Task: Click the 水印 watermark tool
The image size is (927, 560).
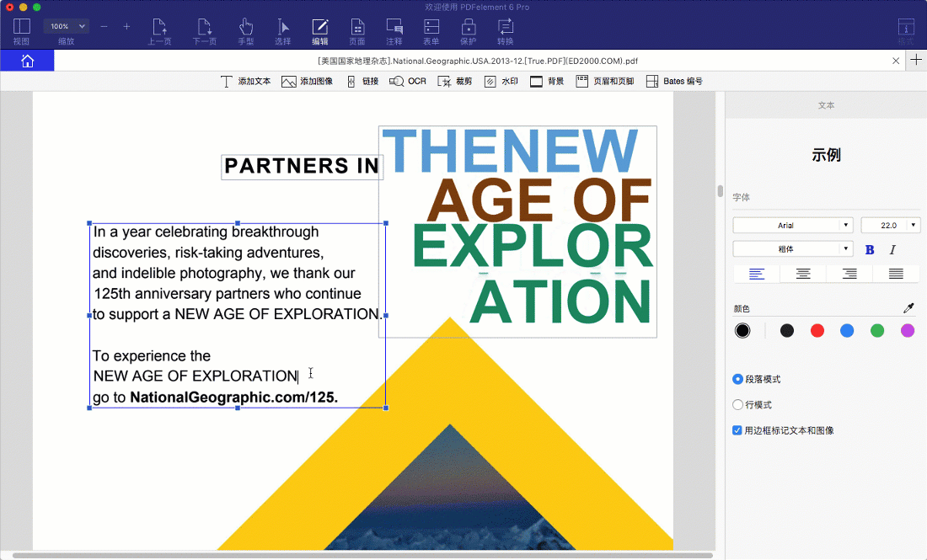Action: (501, 82)
